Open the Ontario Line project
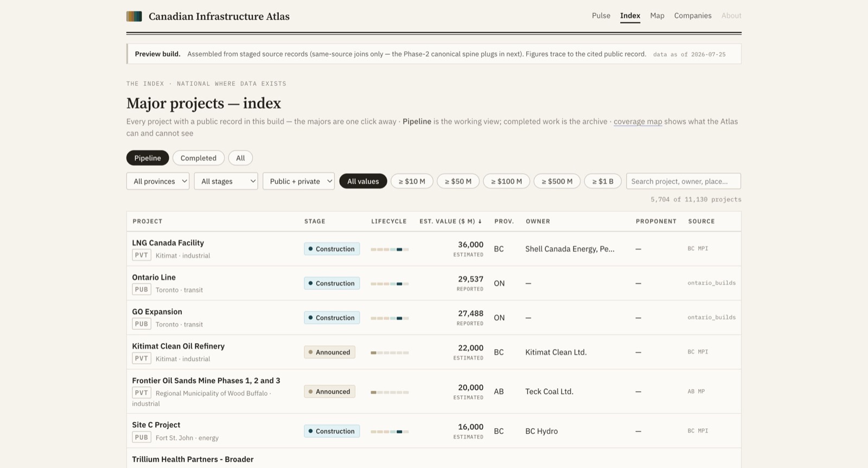This screenshot has width=868, height=468. click(154, 277)
